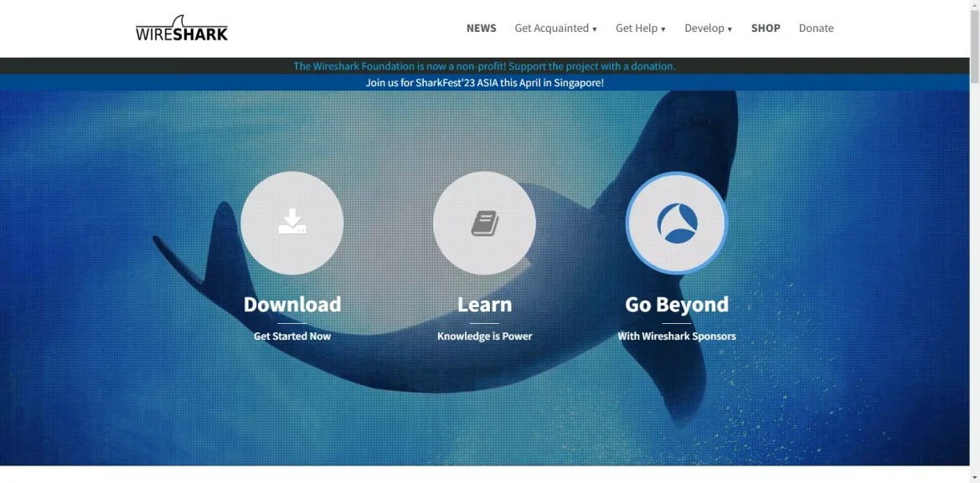Click the Learn book icon
The height and width of the screenshot is (483, 980).
pos(484,223)
